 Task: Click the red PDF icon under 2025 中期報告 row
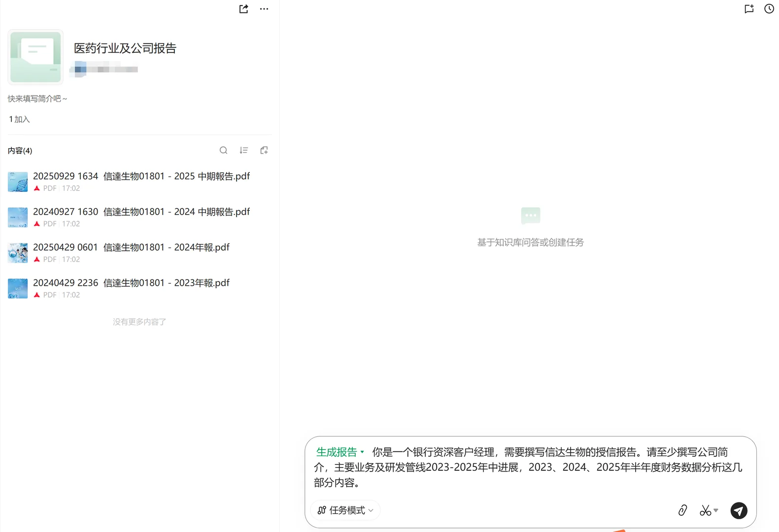coord(36,188)
